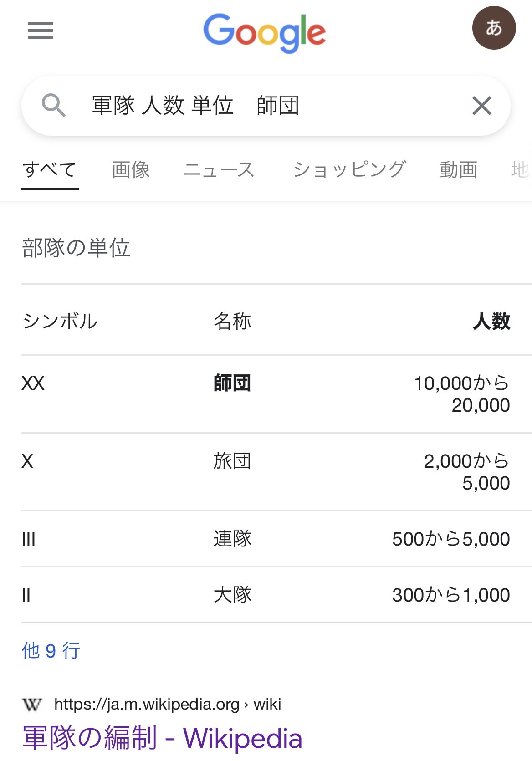Expand the table with 他 9 行

point(51,650)
